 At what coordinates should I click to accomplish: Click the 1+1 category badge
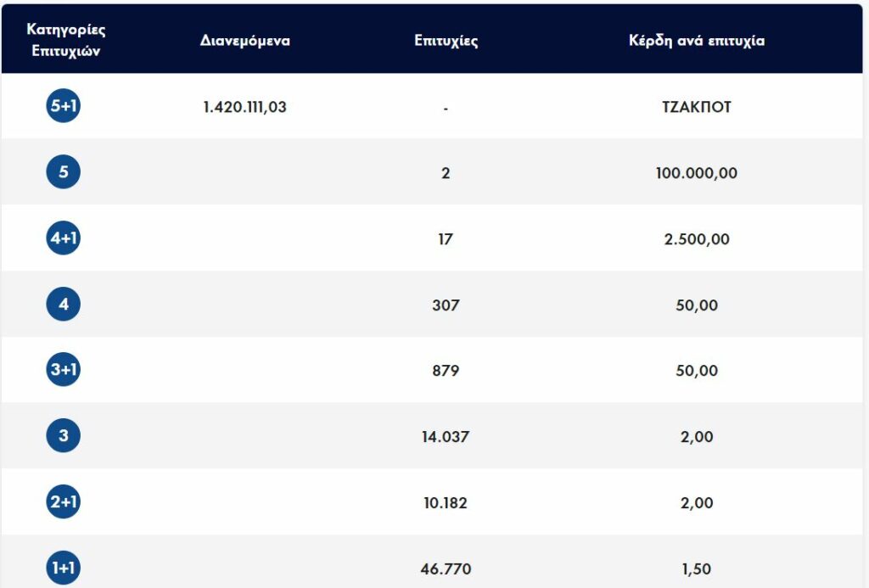(64, 568)
